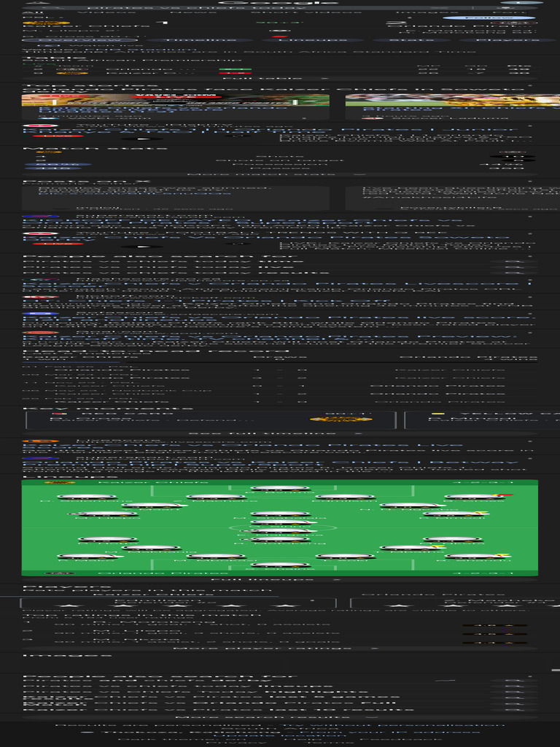The height and width of the screenshot is (747, 560).
Task: Select the Timeline match tab
Action: coord(200,40)
